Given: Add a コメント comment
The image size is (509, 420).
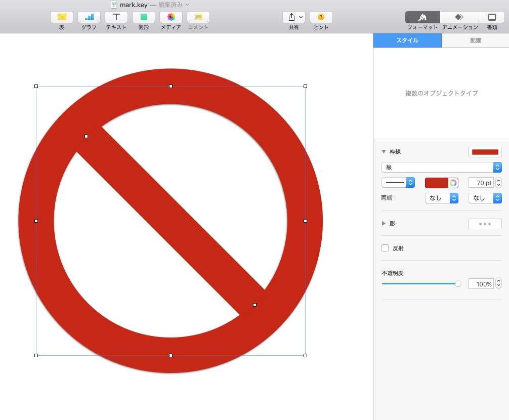Looking at the screenshot, I should [198, 17].
